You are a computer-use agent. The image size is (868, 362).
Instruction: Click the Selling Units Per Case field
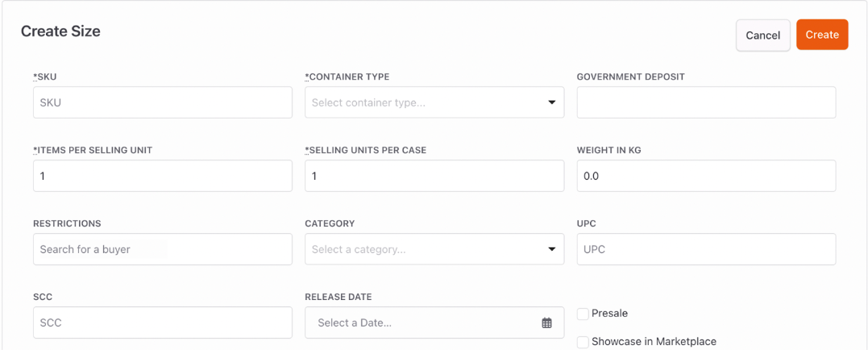point(434,176)
